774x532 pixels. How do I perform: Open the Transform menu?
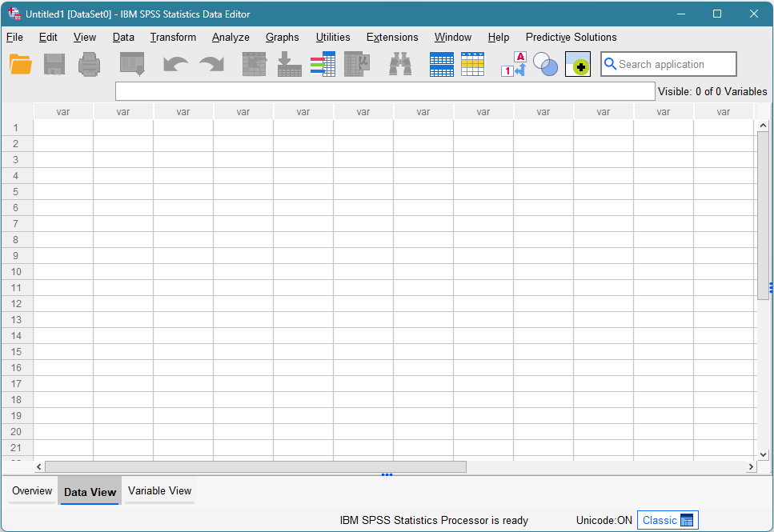(173, 37)
